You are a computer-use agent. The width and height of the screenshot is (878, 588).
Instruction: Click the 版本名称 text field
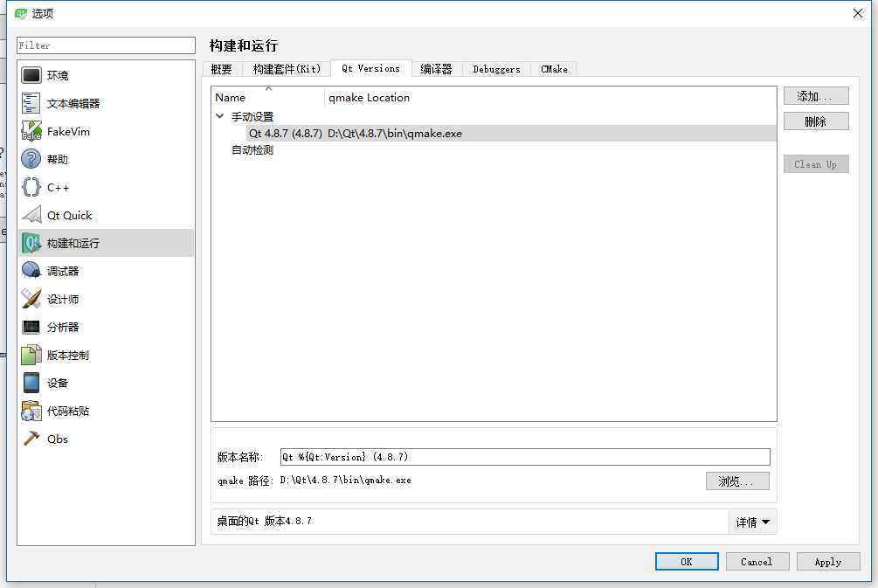tap(525, 457)
